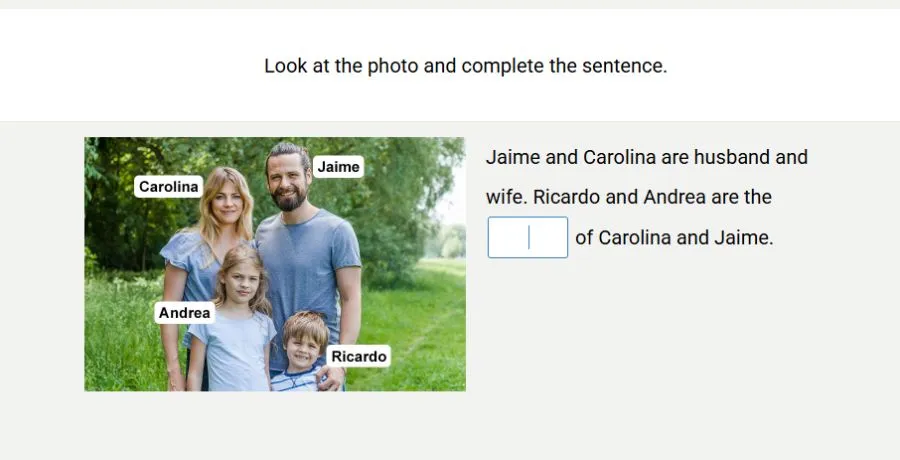
Task: Click the blank answer input field
Action: (527, 238)
